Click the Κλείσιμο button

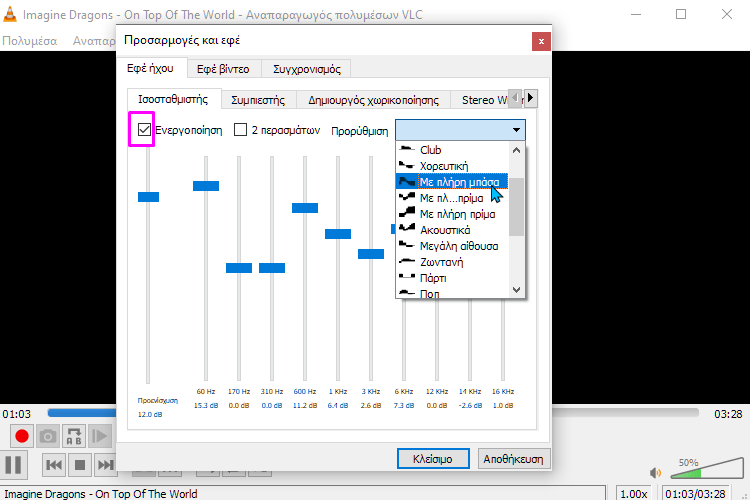(x=433, y=459)
